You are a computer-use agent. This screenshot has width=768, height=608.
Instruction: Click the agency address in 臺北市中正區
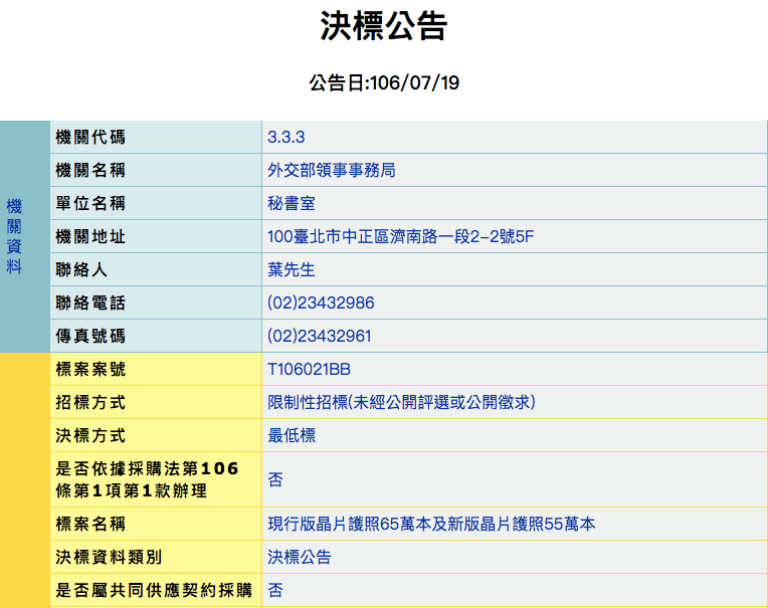tap(401, 237)
